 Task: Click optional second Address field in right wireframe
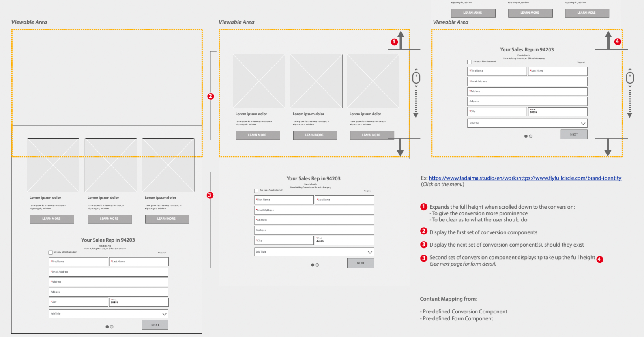coord(527,101)
